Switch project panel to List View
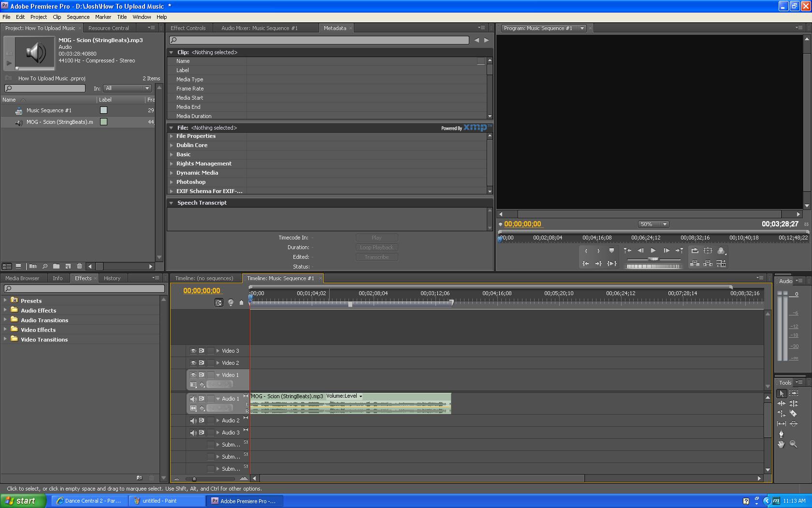 [x=7, y=266]
